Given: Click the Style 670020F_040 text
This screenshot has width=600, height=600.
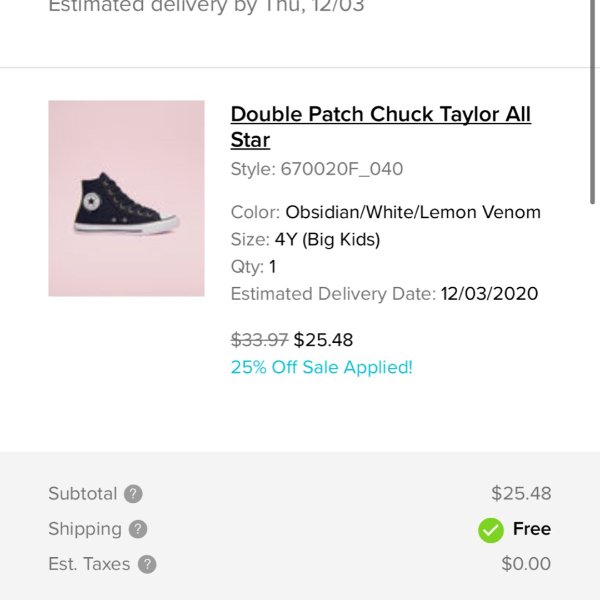Looking at the screenshot, I should (x=317, y=169).
